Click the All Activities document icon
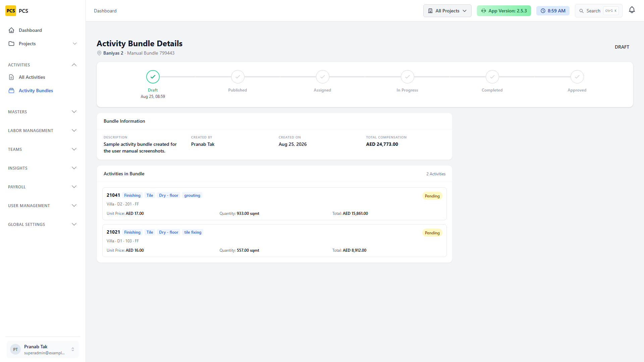644x362 pixels. click(x=11, y=77)
